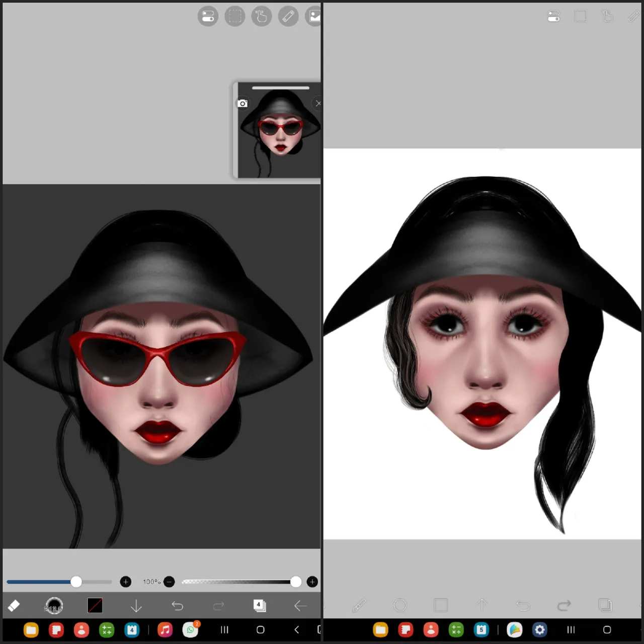The image size is (644, 644).
Task: Open Calendar showing 4 in taskbar
Action: pyautogui.click(x=132, y=629)
